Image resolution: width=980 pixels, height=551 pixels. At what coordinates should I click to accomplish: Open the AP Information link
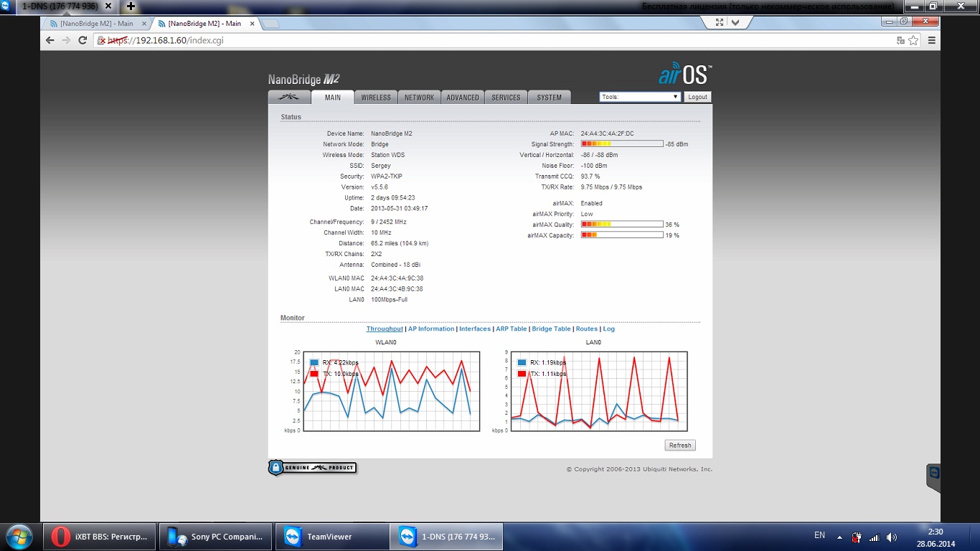pos(431,329)
